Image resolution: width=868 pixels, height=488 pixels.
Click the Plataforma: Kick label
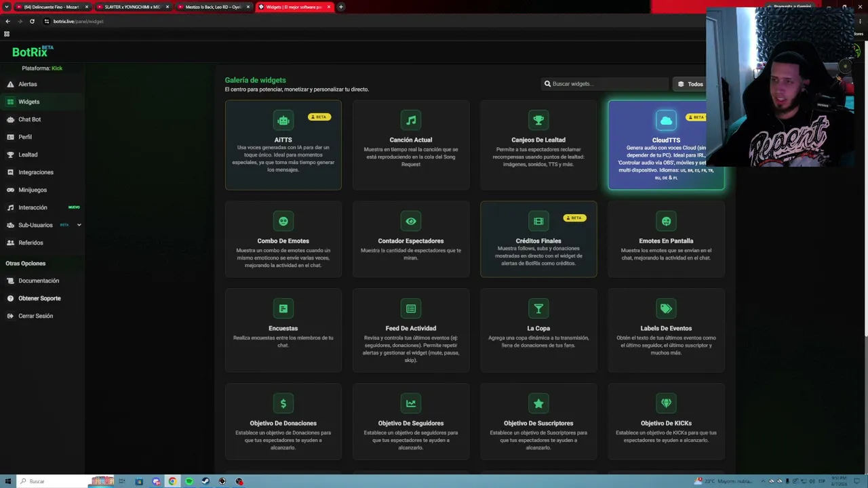pos(42,68)
